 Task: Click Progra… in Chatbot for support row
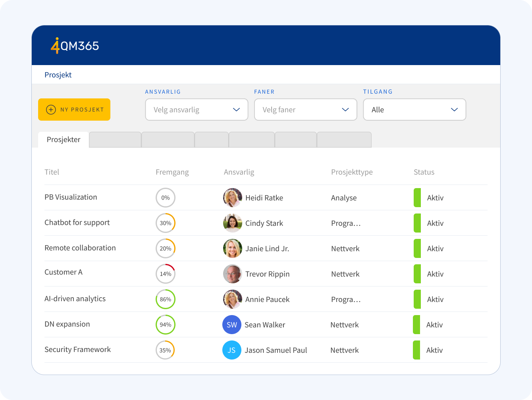tap(346, 223)
